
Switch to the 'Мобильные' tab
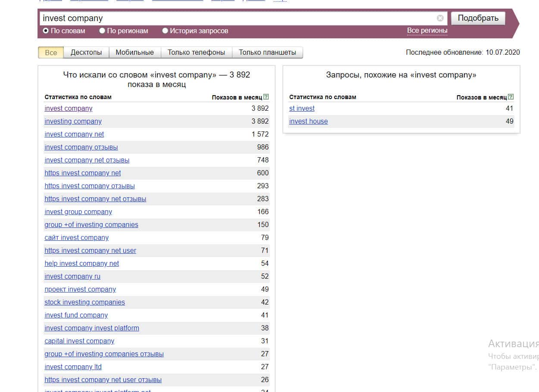[135, 53]
